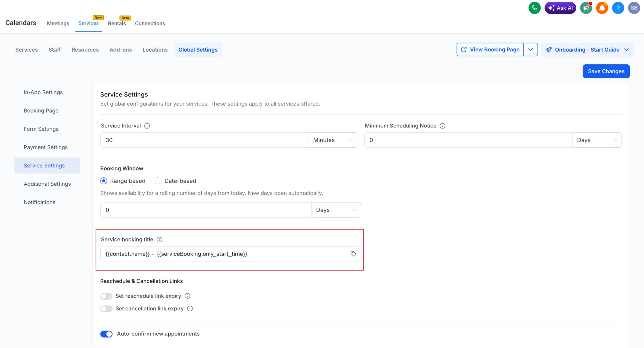Click the Ask AI button
The width and height of the screenshot is (644, 348).
tap(560, 8)
